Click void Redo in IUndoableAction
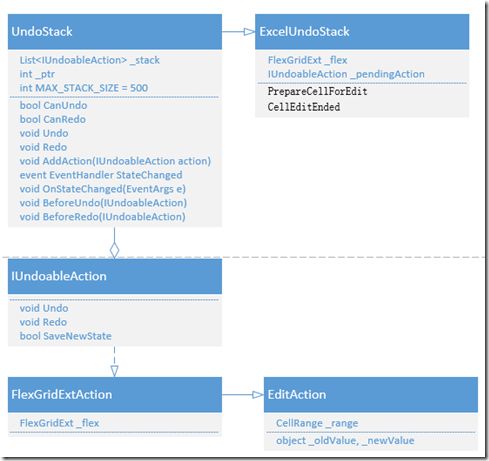This screenshot has width=489, height=461. (x=43, y=322)
